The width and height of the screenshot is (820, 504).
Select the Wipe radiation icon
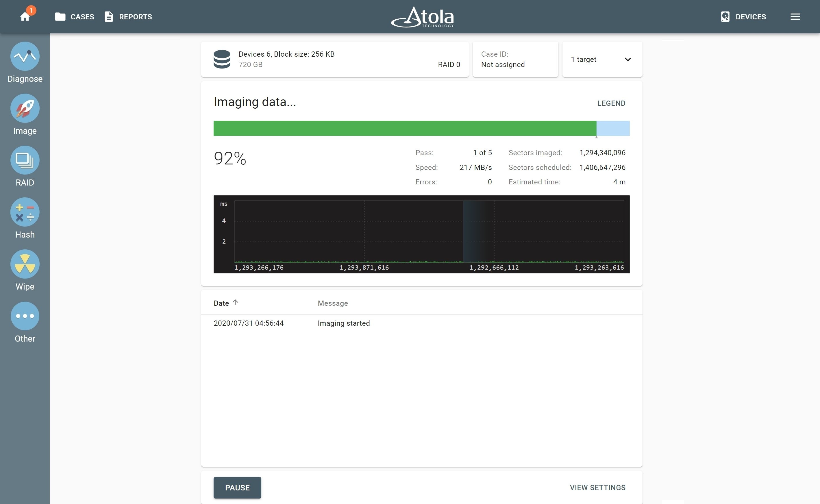point(25,264)
